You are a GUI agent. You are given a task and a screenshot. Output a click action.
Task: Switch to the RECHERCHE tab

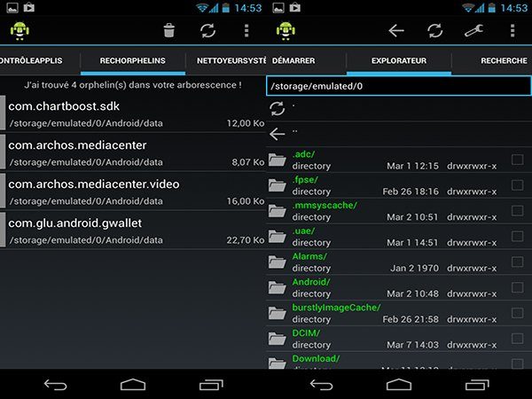pos(504,60)
